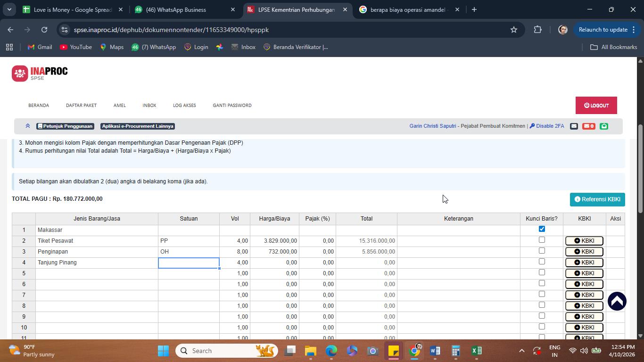The image size is (644, 362).
Task: Show hidden system tray icons
Action: (521, 351)
